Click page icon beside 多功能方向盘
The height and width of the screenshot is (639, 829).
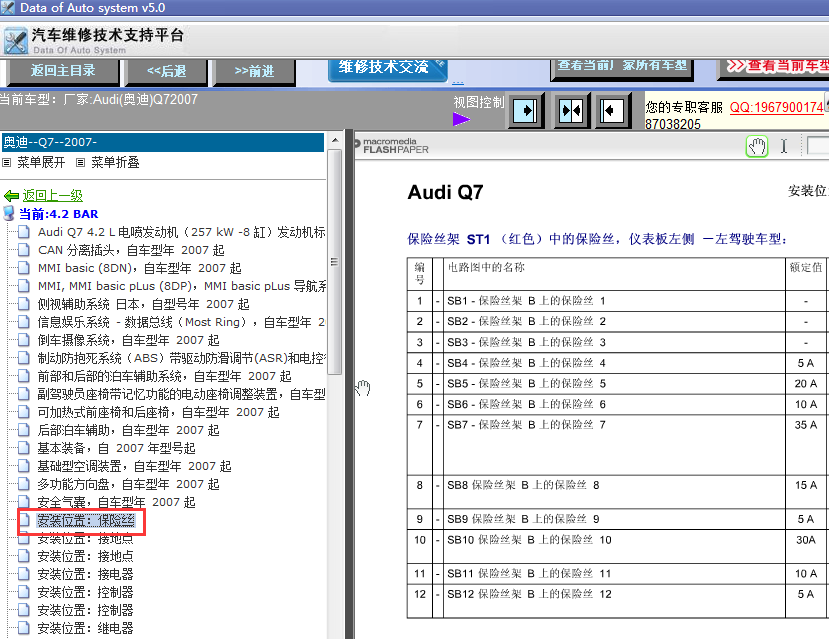pos(24,483)
